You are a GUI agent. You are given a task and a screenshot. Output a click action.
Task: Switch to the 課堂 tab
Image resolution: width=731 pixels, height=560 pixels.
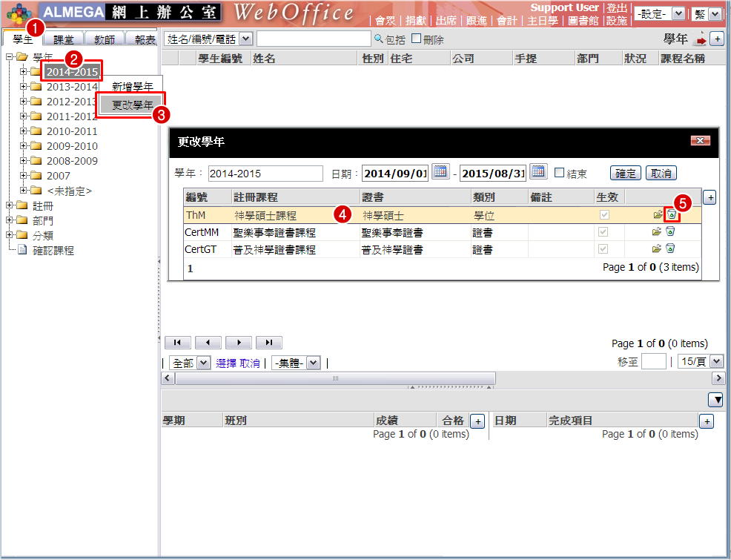pyautogui.click(x=63, y=40)
